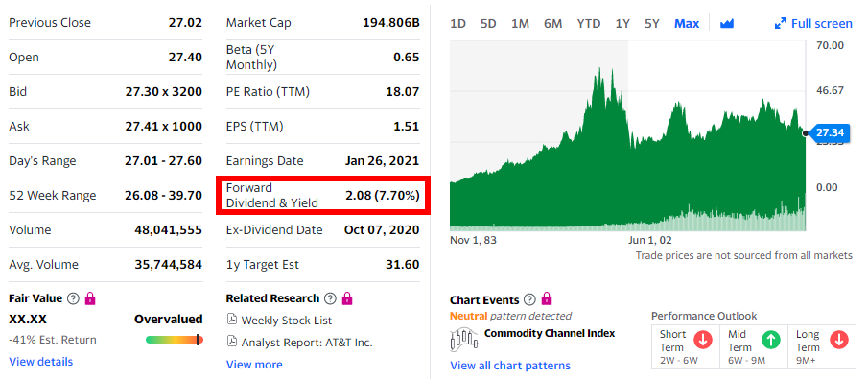Switch chart to 5D range
Image resolution: width=868 pixels, height=380 pixels.
click(488, 24)
